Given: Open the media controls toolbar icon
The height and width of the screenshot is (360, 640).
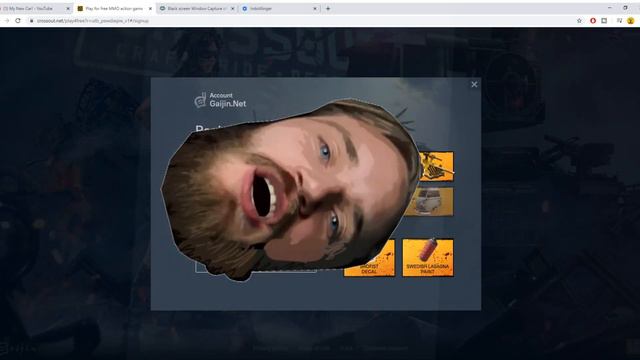Looking at the screenshot, I should click(x=619, y=21).
